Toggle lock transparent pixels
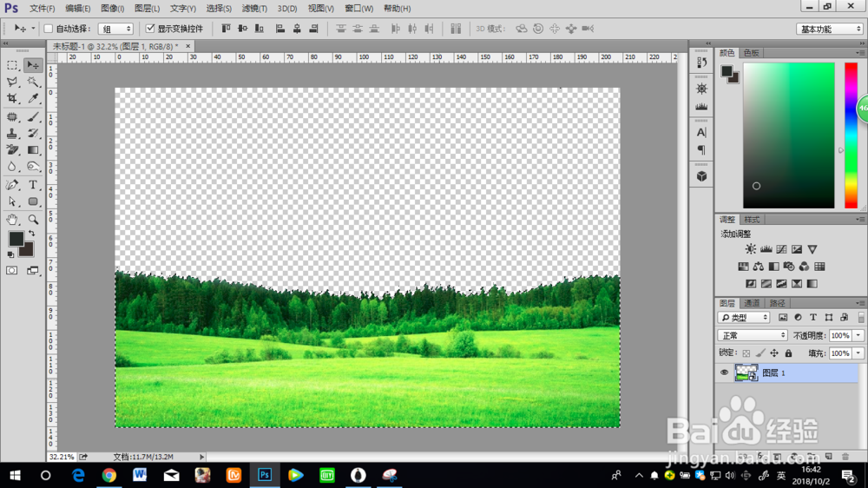The width and height of the screenshot is (868, 488). click(746, 353)
